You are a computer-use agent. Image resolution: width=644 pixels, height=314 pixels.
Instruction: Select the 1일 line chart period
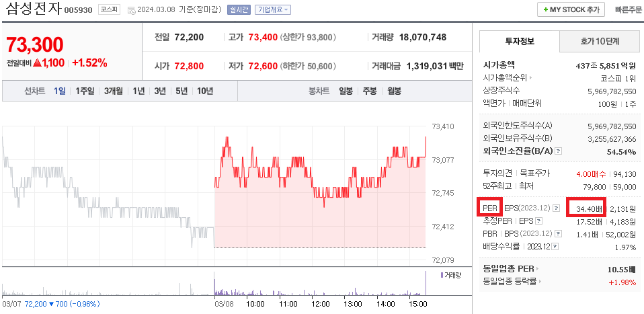[60, 91]
